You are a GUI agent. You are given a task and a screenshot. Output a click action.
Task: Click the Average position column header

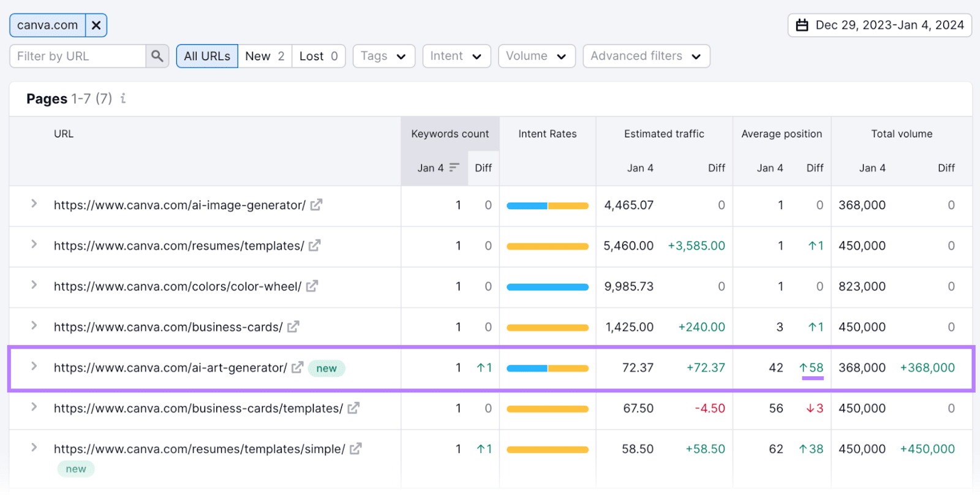click(782, 134)
